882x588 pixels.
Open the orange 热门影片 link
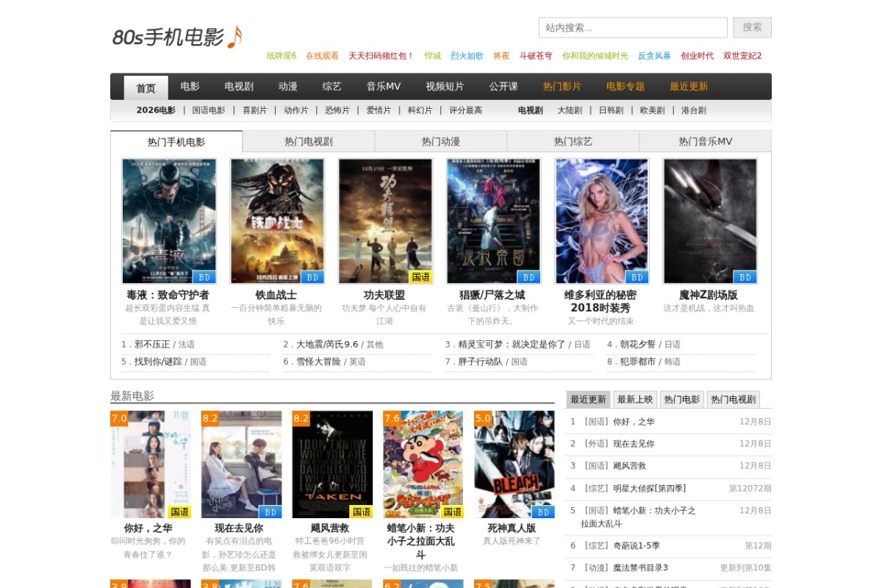562,87
